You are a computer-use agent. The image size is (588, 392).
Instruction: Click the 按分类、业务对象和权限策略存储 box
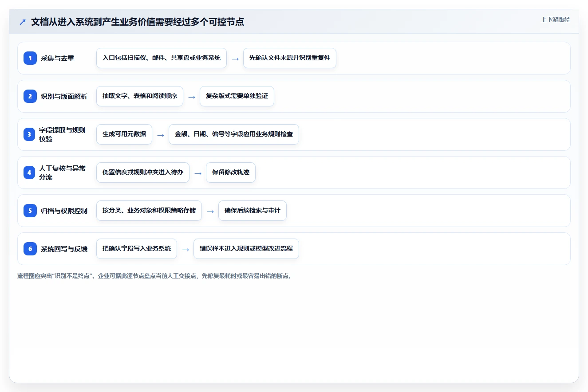[x=149, y=211]
